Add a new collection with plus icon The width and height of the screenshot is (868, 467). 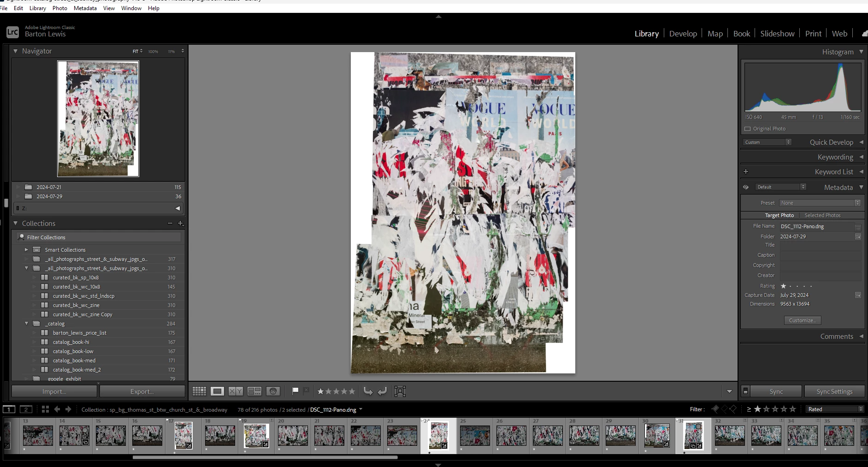click(181, 223)
